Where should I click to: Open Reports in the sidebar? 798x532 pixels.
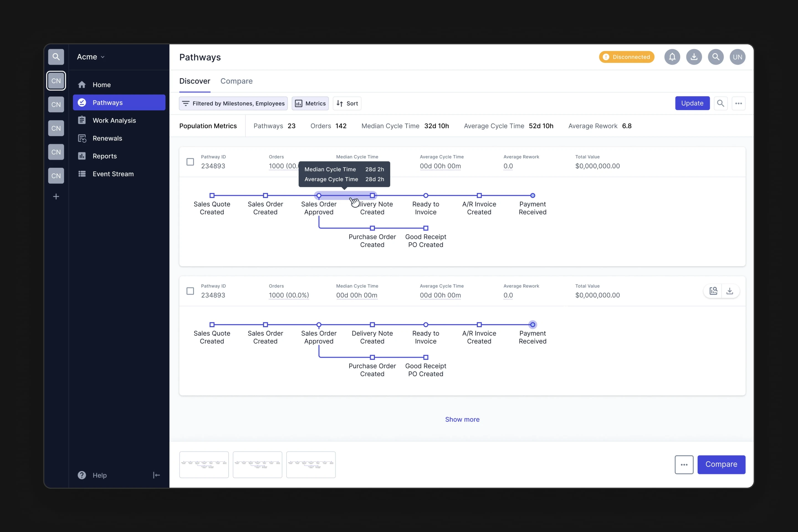point(119,156)
